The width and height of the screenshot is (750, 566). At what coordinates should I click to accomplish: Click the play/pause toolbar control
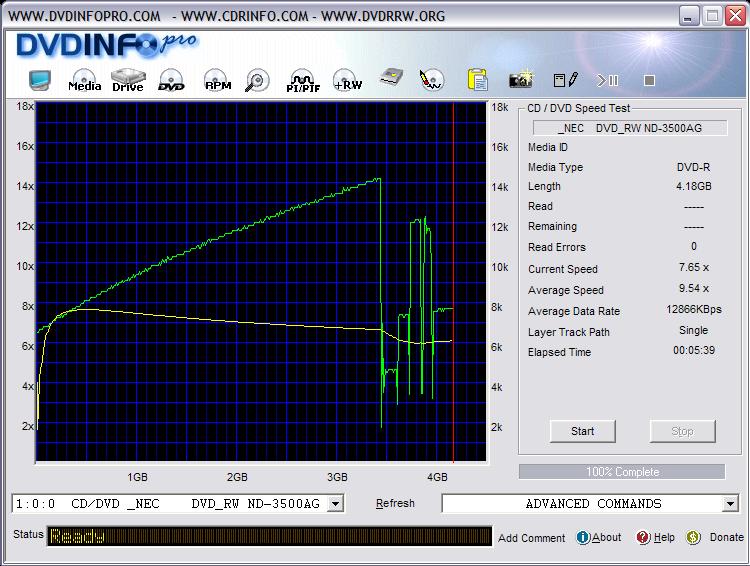[607, 80]
